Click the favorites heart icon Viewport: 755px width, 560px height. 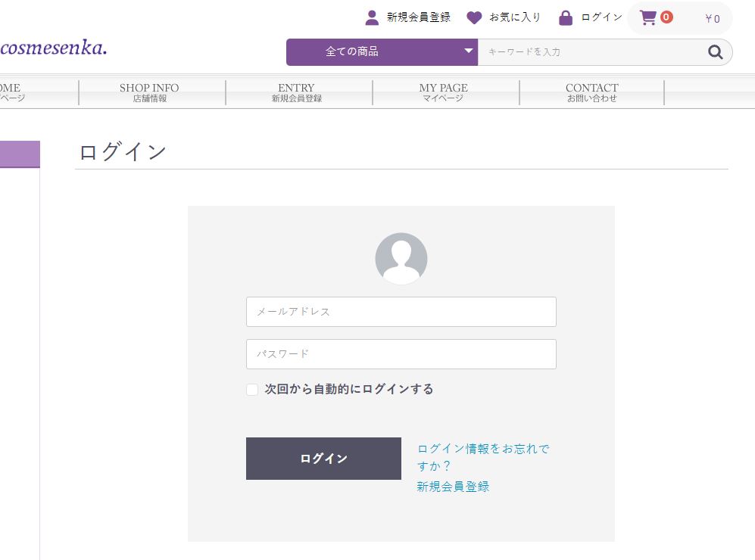coord(474,17)
